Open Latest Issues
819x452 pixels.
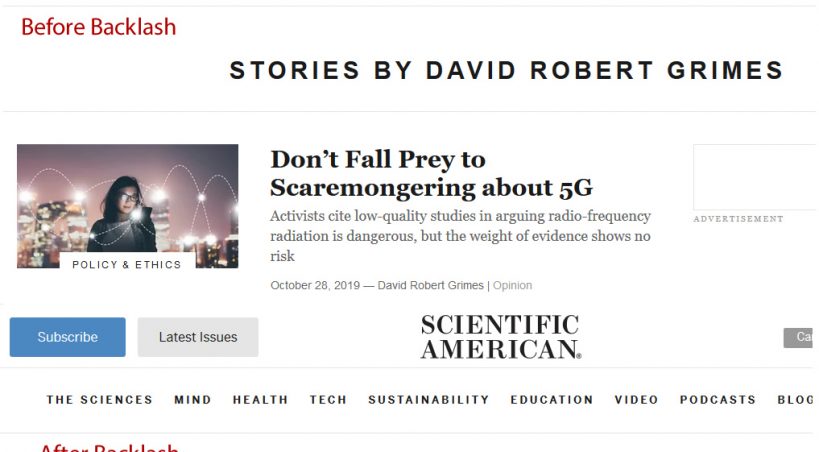pos(198,337)
